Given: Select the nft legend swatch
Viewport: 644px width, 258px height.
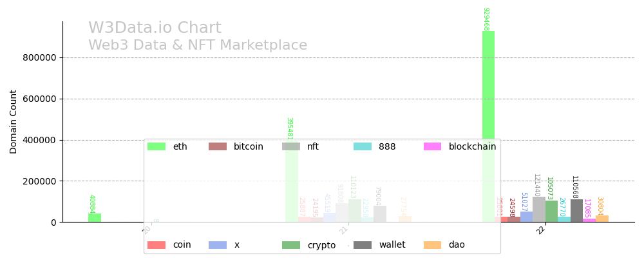Looking at the screenshot, I should (x=291, y=146).
